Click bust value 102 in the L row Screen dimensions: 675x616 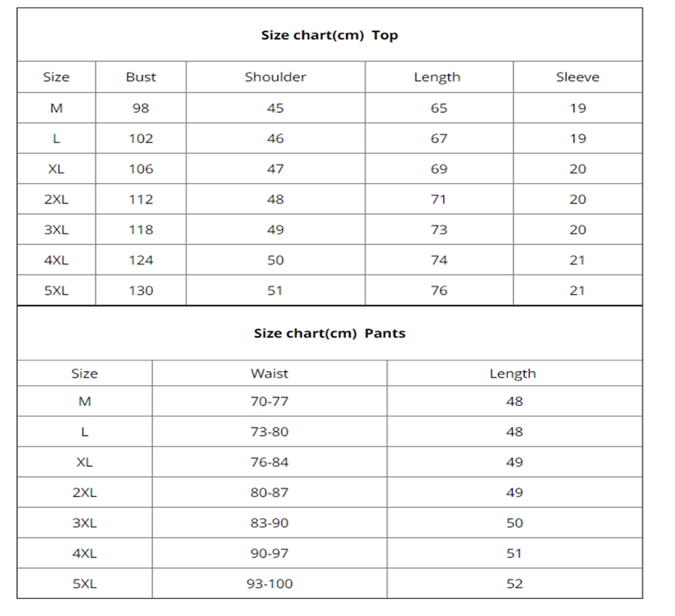141,138
